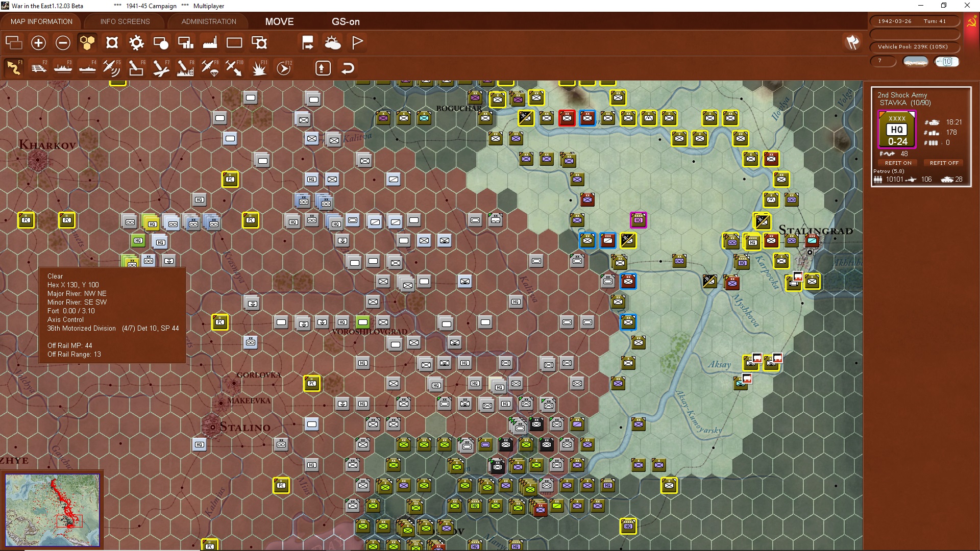Click the F11 explosion icon

tap(259, 68)
